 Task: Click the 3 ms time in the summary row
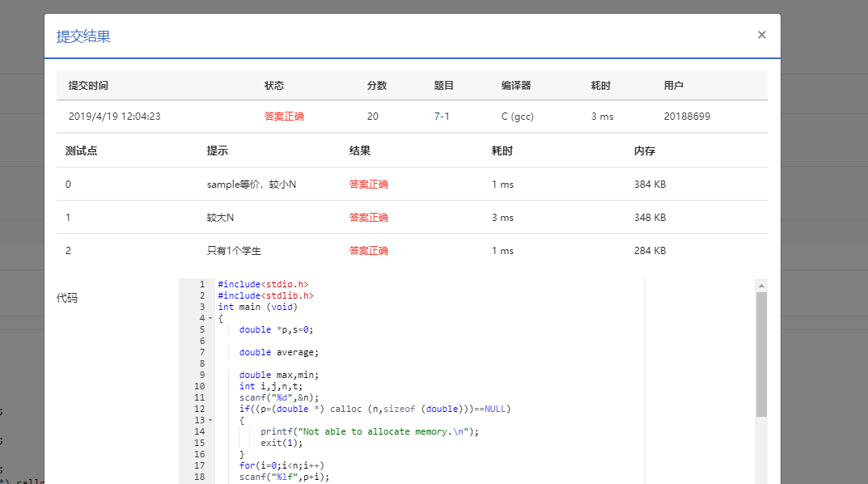[x=603, y=117]
